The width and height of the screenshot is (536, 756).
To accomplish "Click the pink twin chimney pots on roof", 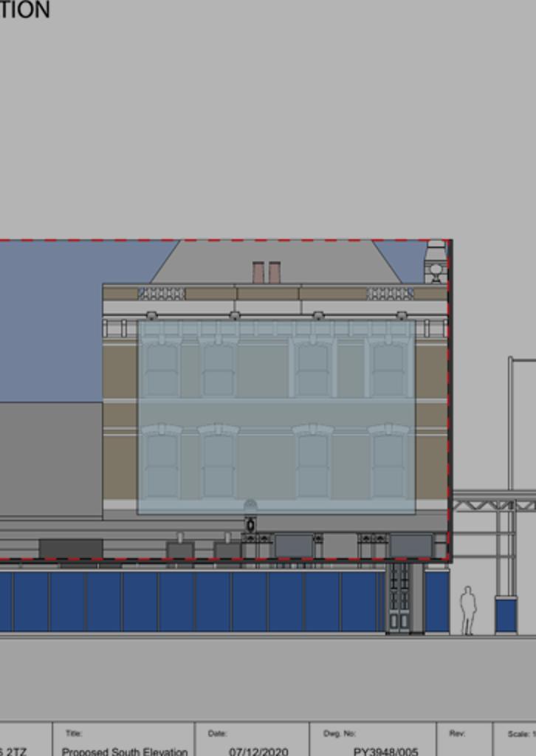I will click(x=267, y=272).
